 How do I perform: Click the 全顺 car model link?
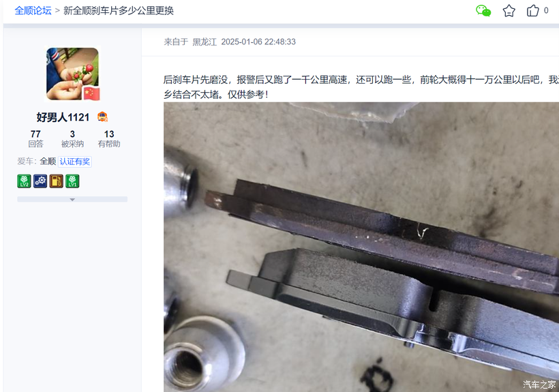point(48,162)
